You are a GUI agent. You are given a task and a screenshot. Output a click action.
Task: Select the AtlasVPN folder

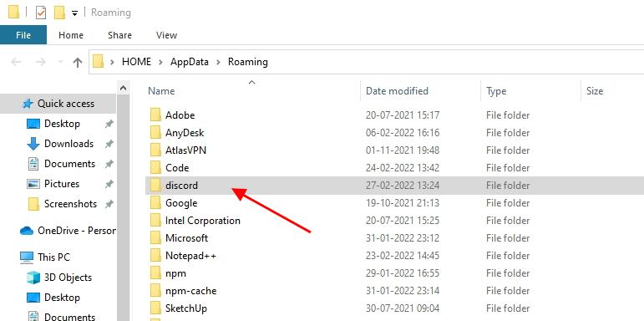185,150
